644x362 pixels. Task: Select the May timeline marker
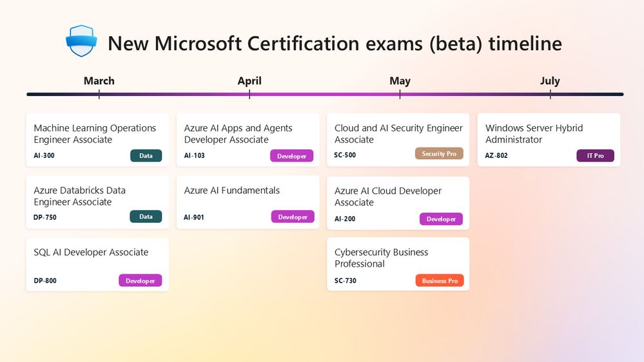[400, 81]
